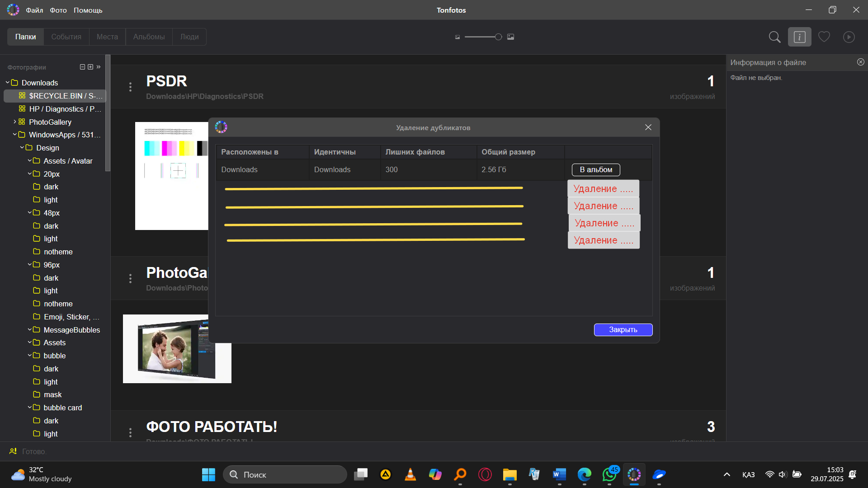
Task: Click the Готово status icon
Action: click(13, 451)
